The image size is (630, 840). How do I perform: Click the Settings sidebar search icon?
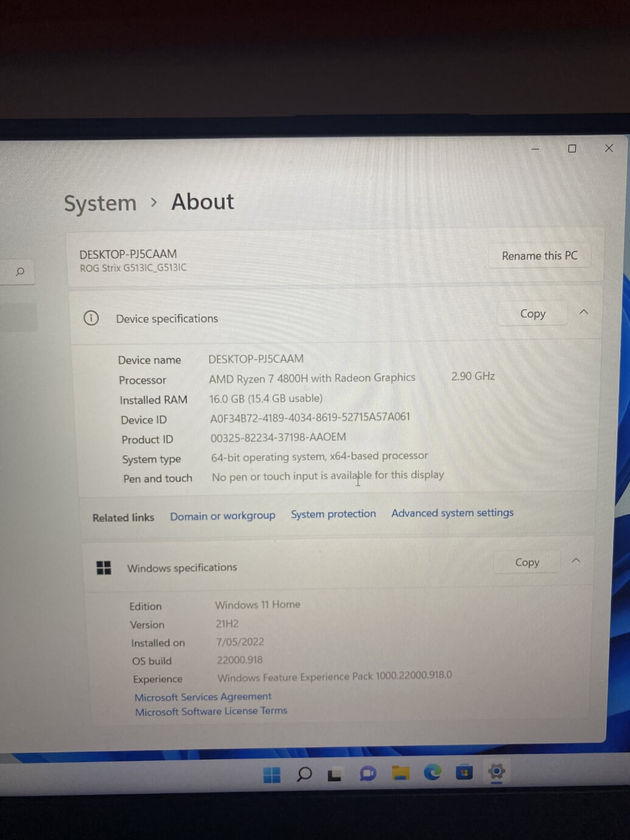click(20, 271)
